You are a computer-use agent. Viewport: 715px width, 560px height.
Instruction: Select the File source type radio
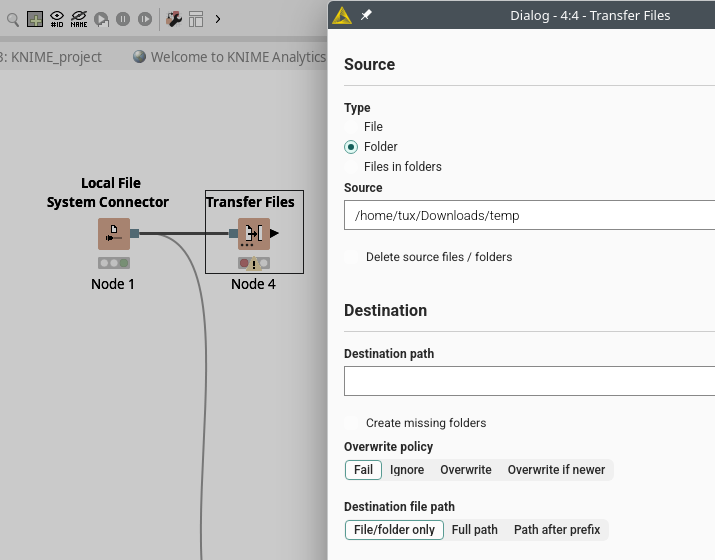point(351,127)
